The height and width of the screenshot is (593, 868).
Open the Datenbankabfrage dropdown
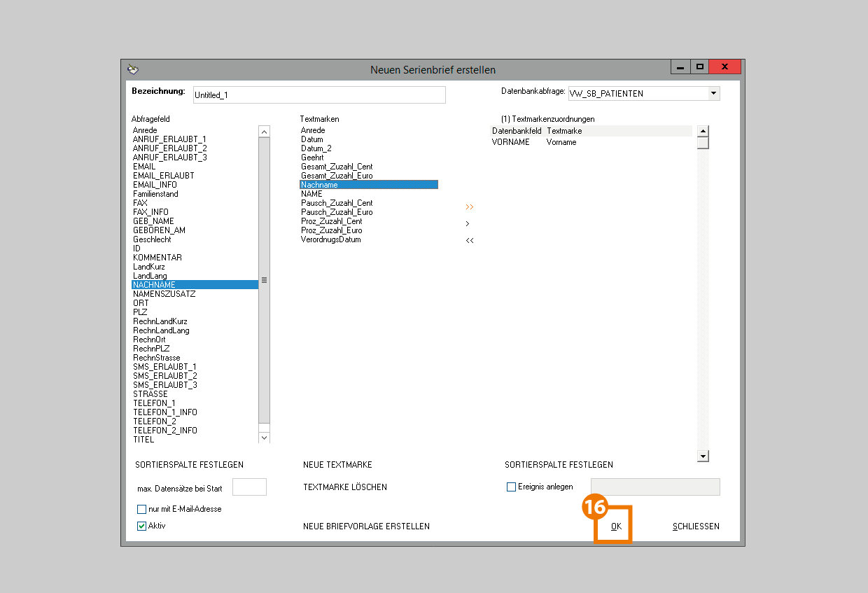[x=713, y=93]
